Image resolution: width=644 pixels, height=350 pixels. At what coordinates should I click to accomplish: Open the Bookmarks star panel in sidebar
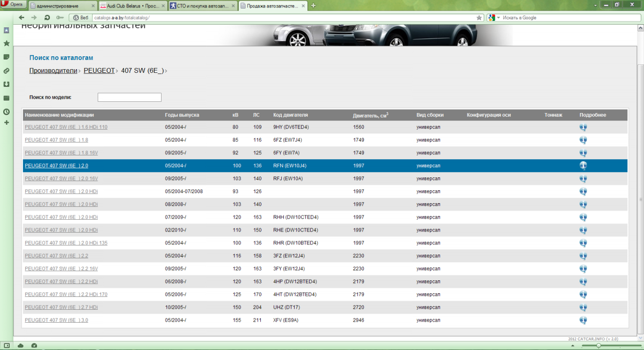click(6, 43)
